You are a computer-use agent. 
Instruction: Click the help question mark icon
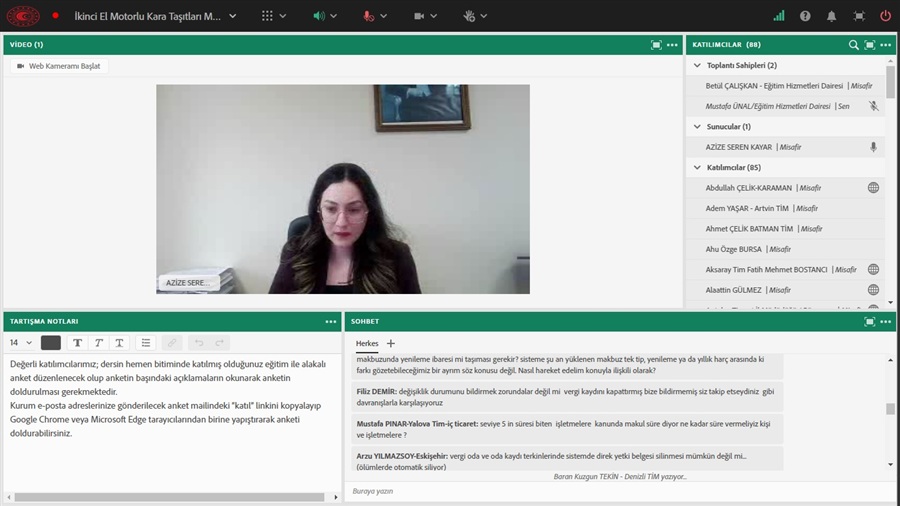coord(806,16)
